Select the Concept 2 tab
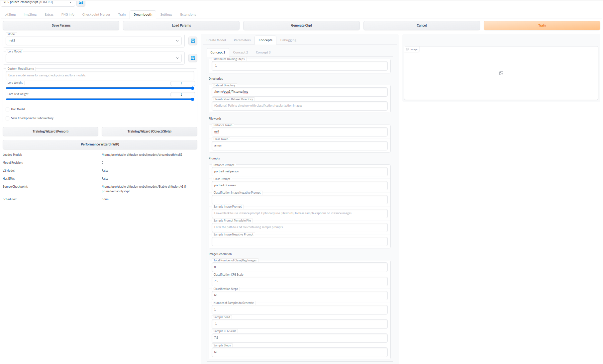Screen dimensions: 603x364 click(241, 52)
